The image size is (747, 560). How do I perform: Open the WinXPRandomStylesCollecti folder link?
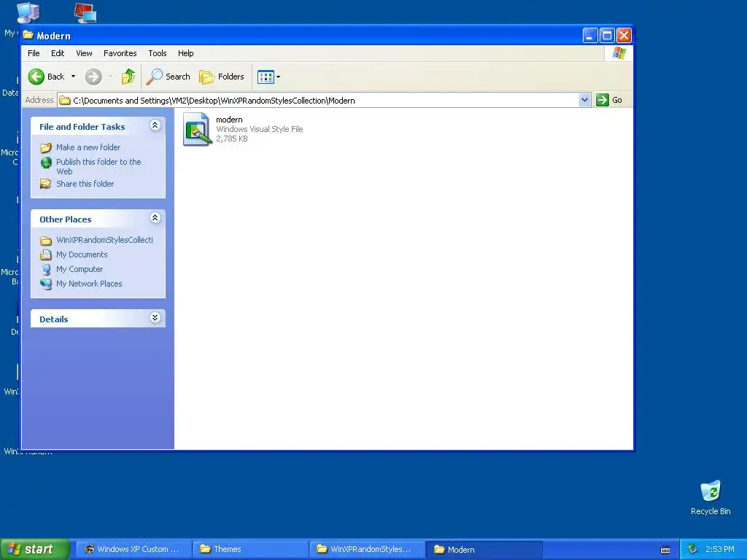point(104,240)
